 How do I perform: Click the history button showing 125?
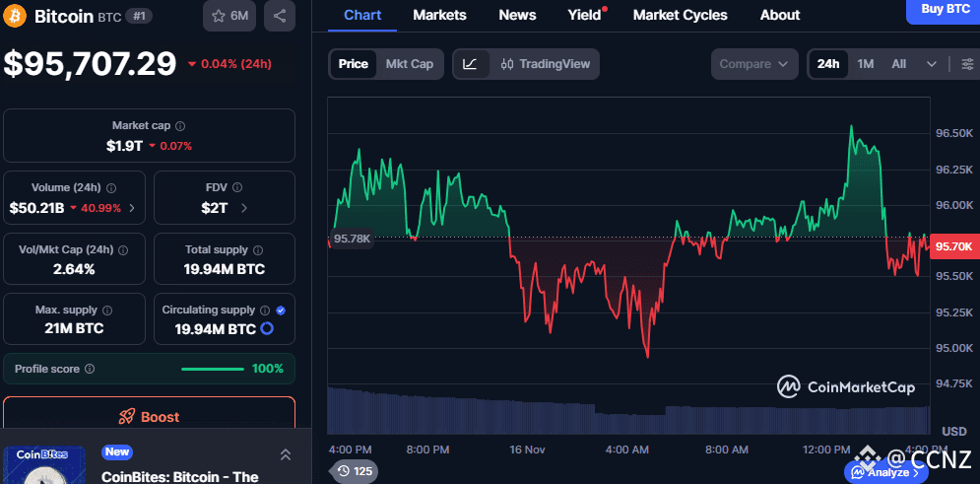(354, 471)
